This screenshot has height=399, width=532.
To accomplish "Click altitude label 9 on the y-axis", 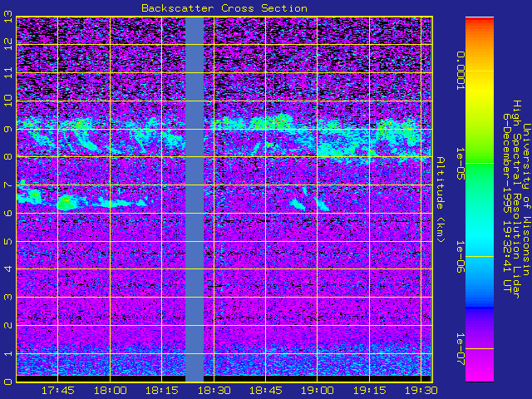I will point(7,129).
